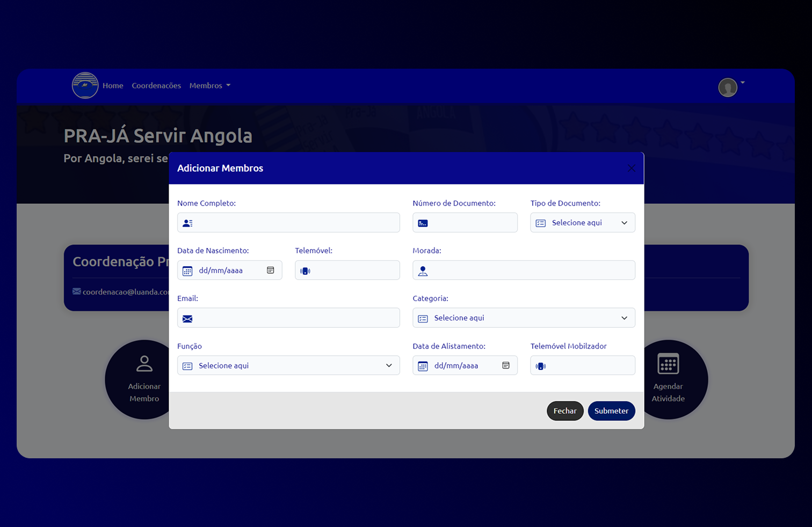
Task: Open the user profile avatar menu
Action: (x=728, y=87)
